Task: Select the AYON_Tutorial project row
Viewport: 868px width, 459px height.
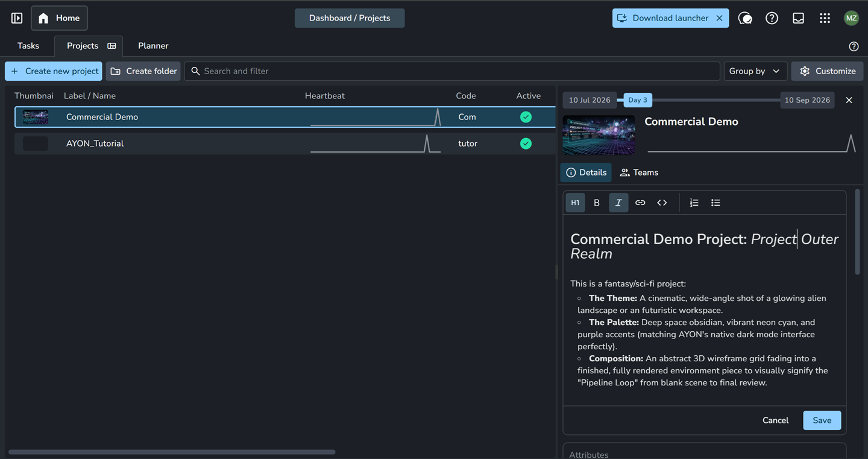Action: click(285, 144)
